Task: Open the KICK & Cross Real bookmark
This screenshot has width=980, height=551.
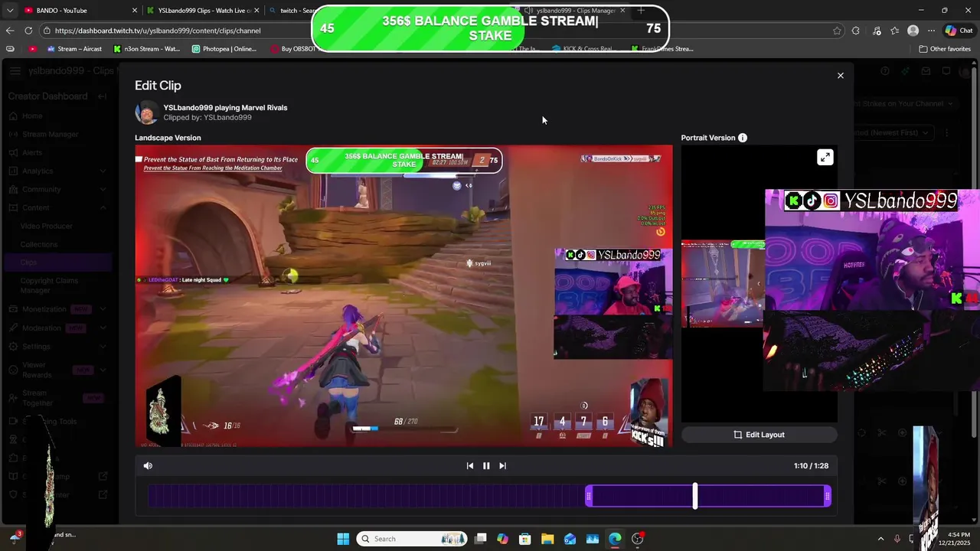Action: pos(583,49)
